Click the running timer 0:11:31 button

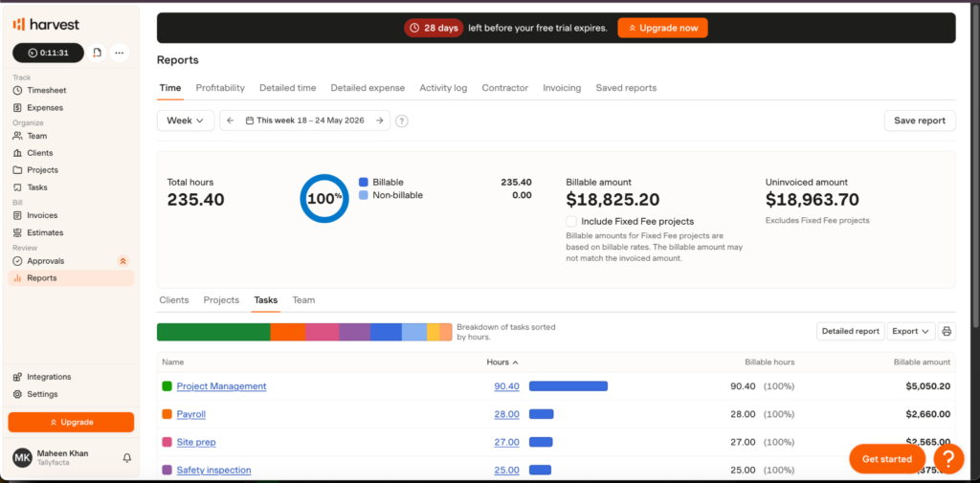(48, 54)
